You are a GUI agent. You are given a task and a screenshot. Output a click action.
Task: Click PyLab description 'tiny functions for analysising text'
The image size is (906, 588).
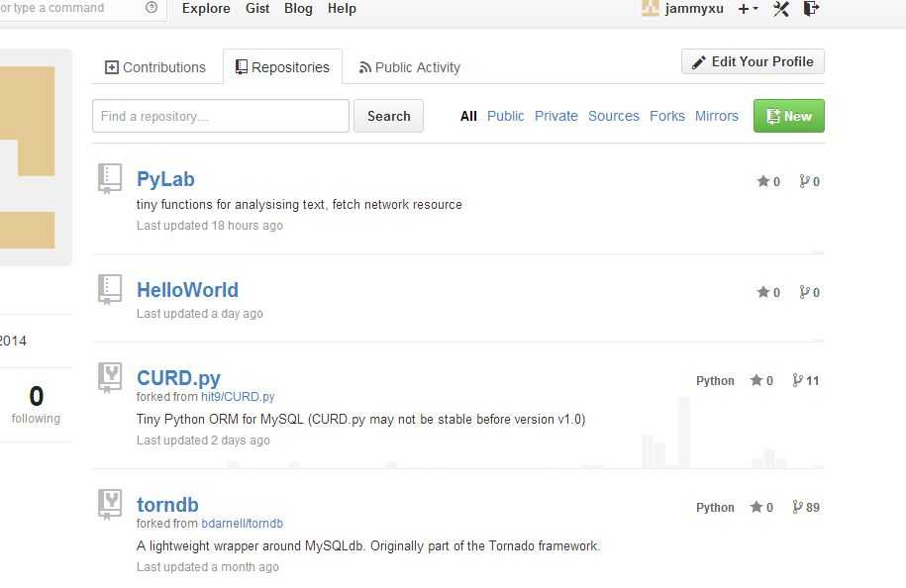tap(299, 205)
